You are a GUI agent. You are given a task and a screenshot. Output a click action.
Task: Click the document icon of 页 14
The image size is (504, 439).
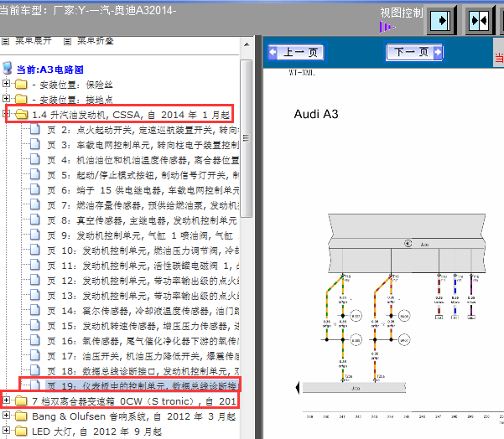[x=34, y=311]
